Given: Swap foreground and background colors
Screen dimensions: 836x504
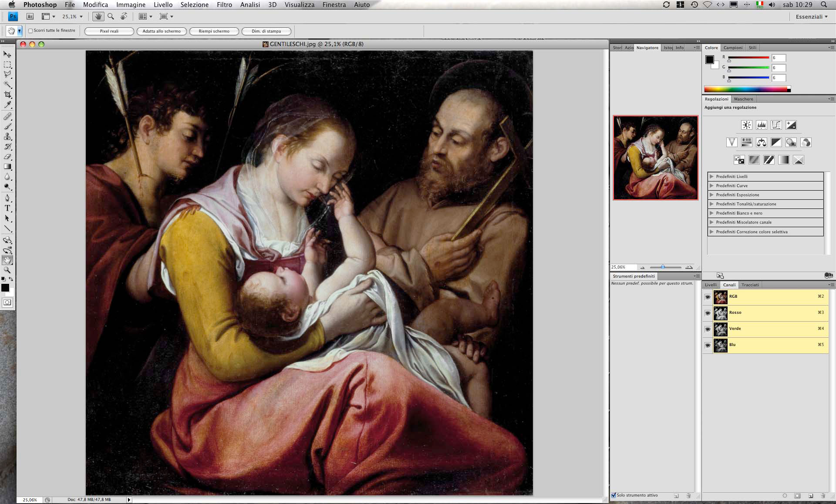Looking at the screenshot, I should [11, 279].
